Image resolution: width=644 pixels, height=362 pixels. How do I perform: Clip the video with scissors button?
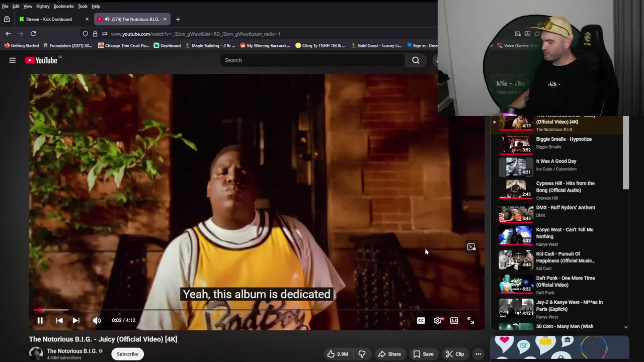click(x=455, y=354)
